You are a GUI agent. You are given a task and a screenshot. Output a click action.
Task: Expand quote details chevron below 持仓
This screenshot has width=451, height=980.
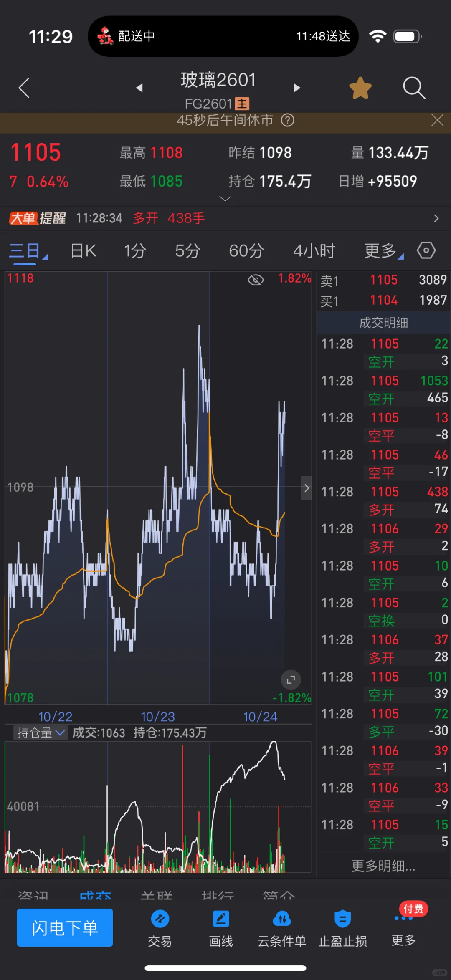point(225,199)
